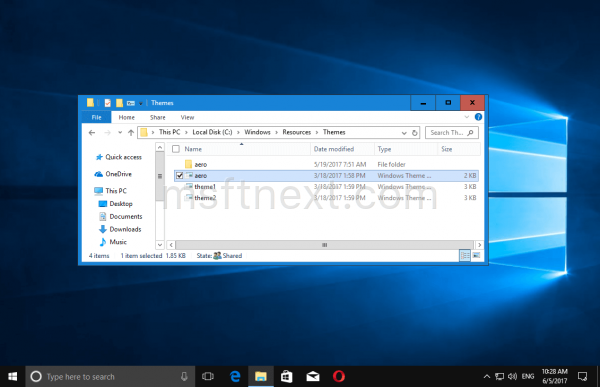The height and width of the screenshot is (387, 600).
Task: Click the network icon in system tray
Action: (x=499, y=377)
